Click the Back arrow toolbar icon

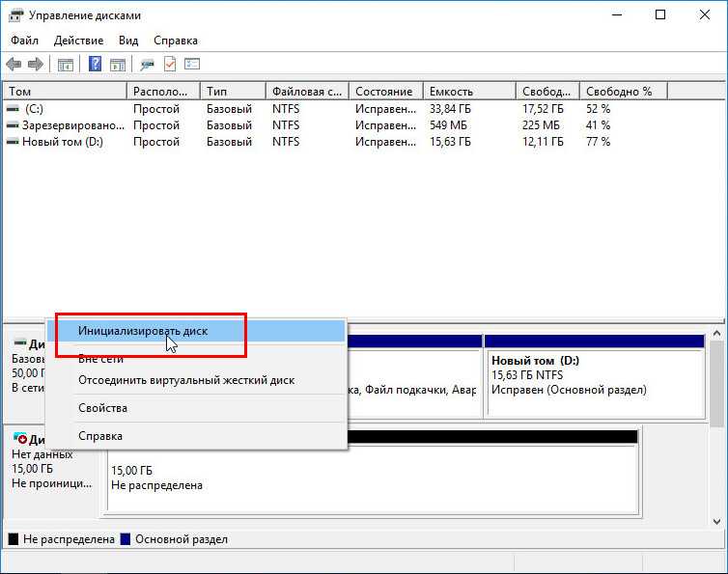point(14,64)
